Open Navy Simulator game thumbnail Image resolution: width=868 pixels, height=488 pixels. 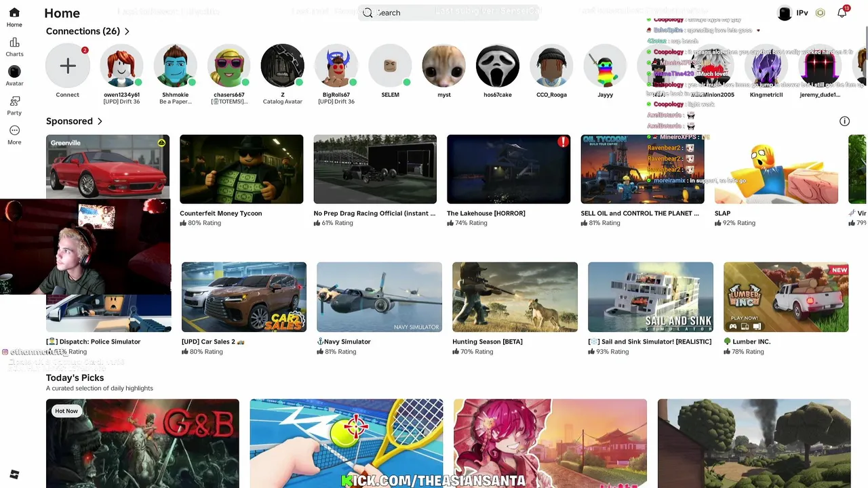click(379, 297)
